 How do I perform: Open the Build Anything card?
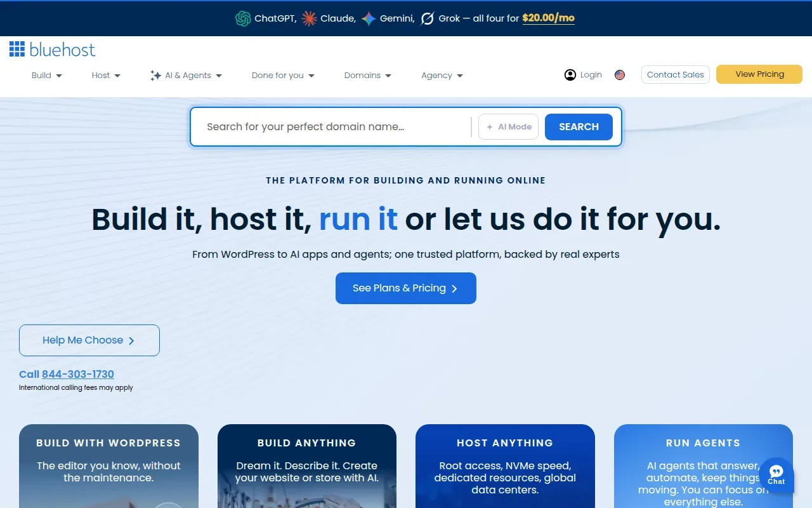click(307, 466)
